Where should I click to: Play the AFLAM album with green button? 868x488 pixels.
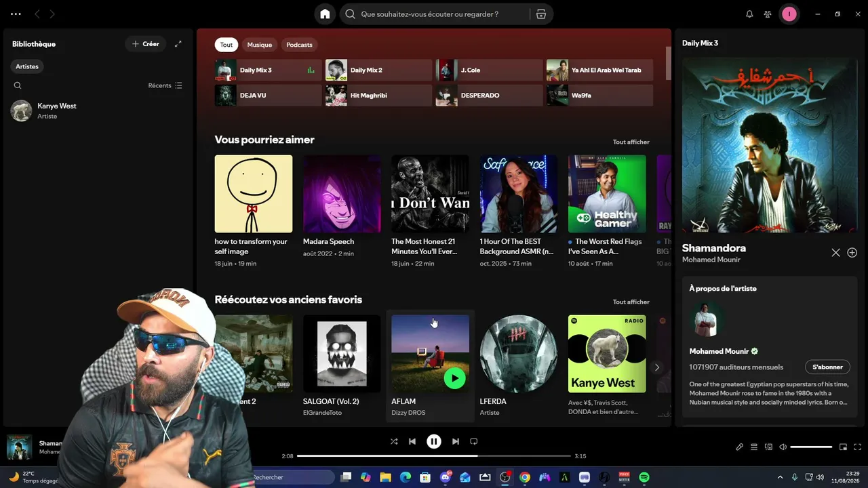[454, 378]
